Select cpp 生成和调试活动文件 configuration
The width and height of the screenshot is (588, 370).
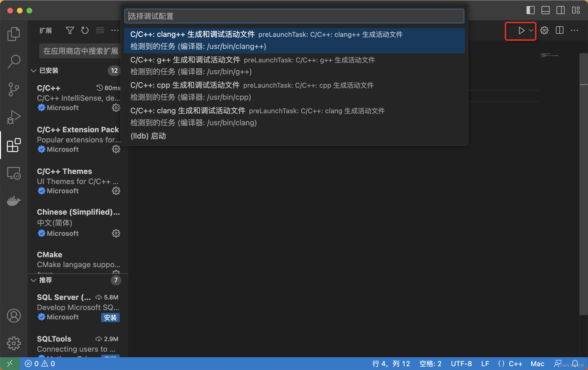coord(294,91)
